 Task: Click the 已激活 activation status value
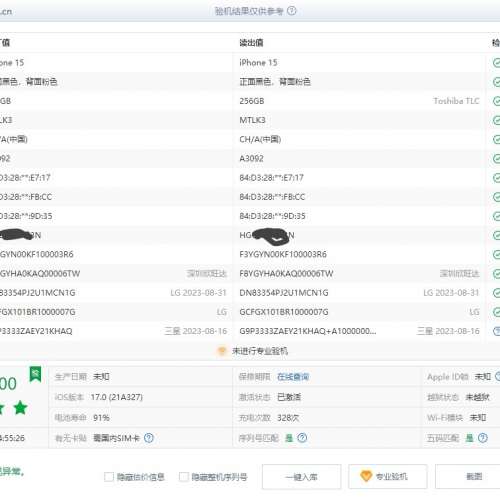(x=289, y=397)
